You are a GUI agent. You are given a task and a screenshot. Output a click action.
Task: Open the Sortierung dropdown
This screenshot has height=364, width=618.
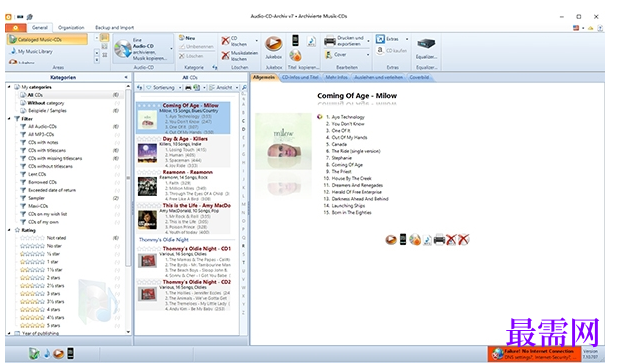click(x=164, y=87)
